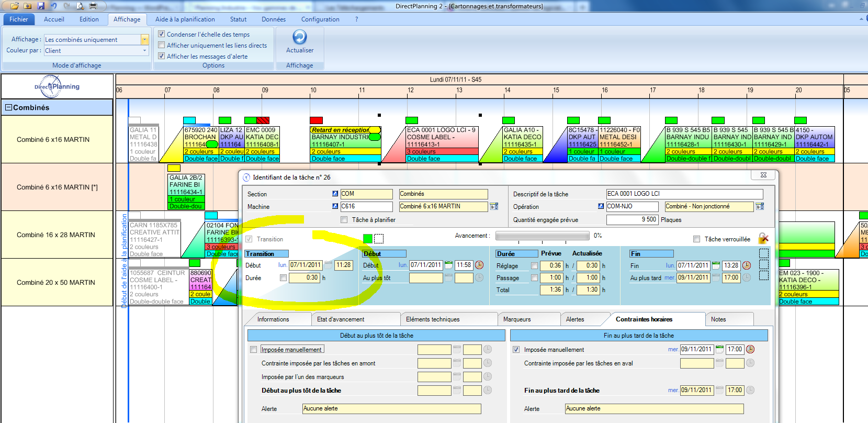This screenshot has width=868, height=423.
Task: Click clock icon beside Début time 11:58
Action: pos(479,265)
